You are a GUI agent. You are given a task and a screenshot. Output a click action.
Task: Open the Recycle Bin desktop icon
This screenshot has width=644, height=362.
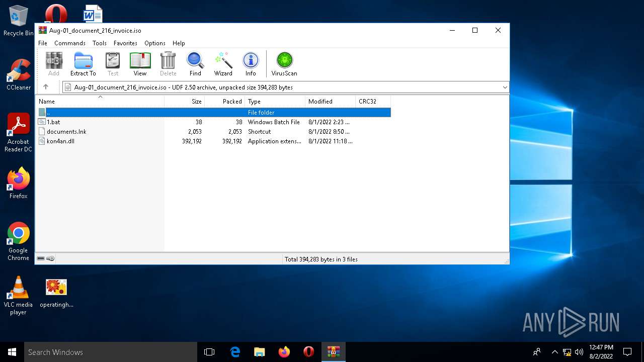pyautogui.click(x=19, y=21)
